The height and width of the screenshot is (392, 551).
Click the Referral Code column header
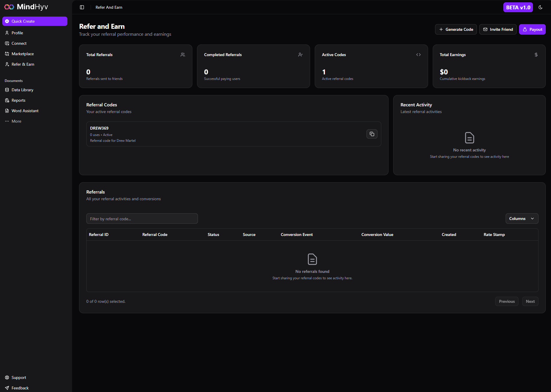tap(155, 235)
